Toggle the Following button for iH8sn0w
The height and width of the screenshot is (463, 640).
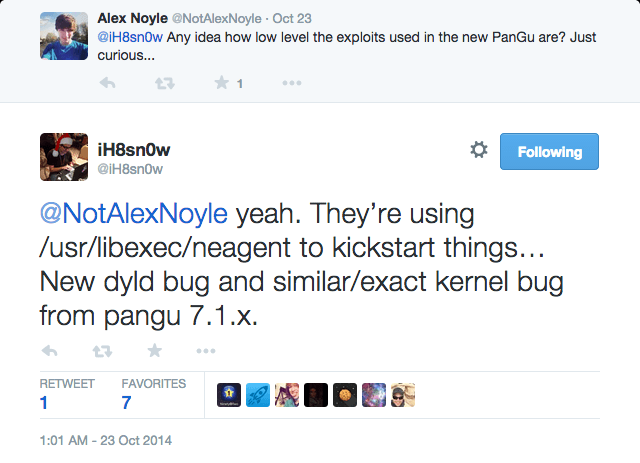549,152
